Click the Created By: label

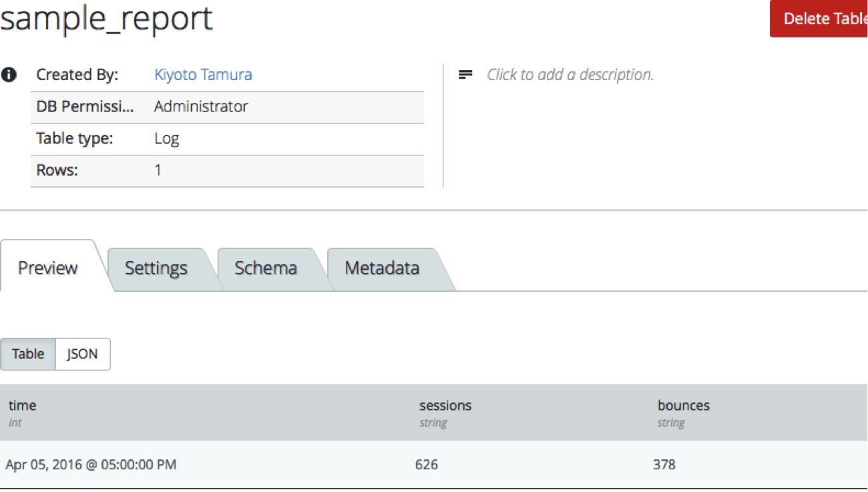(77, 75)
